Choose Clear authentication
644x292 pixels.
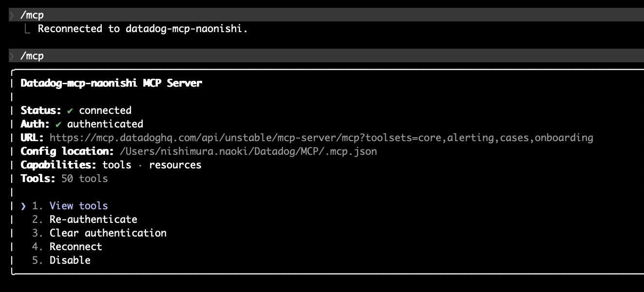tap(108, 233)
